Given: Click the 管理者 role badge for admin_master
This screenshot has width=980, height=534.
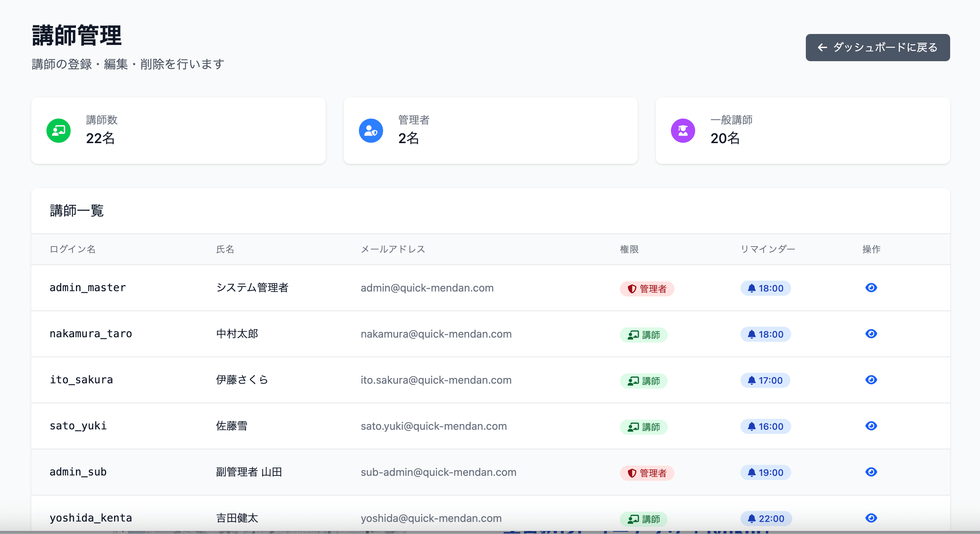Looking at the screenshot, I should tap(647, 289).
